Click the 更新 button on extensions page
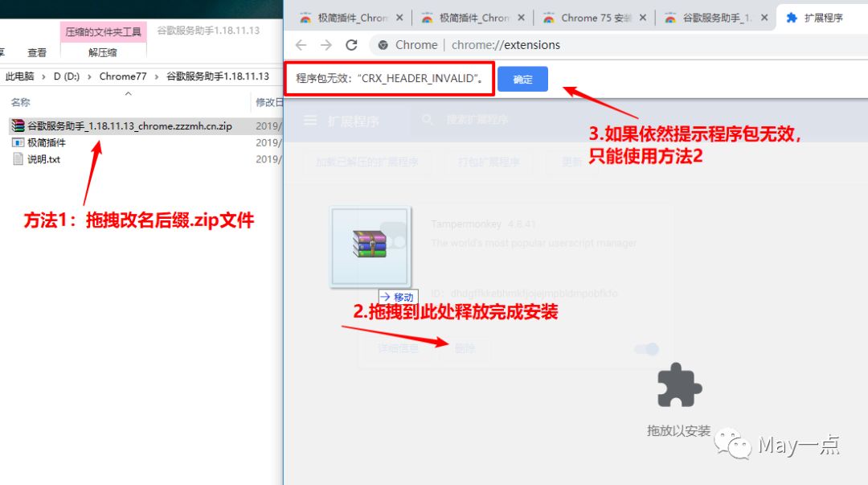 click(572, 162)
